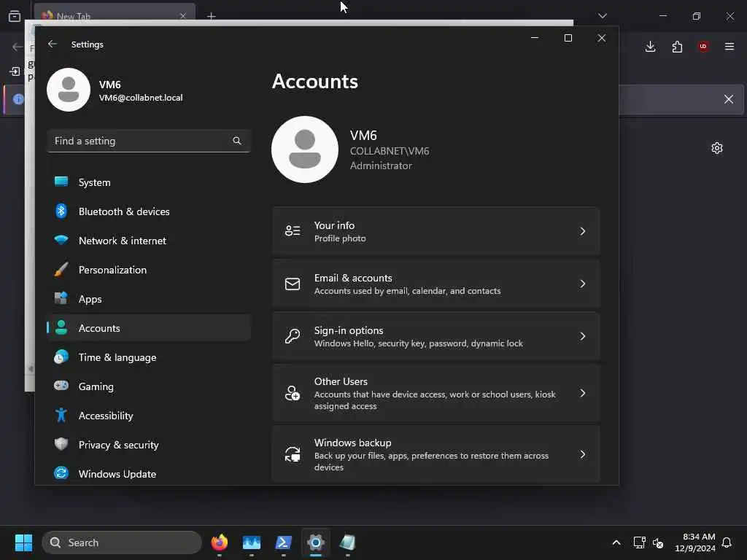Click the Sign-in options key icon
The image size is (747, 560).
point(293,336)
